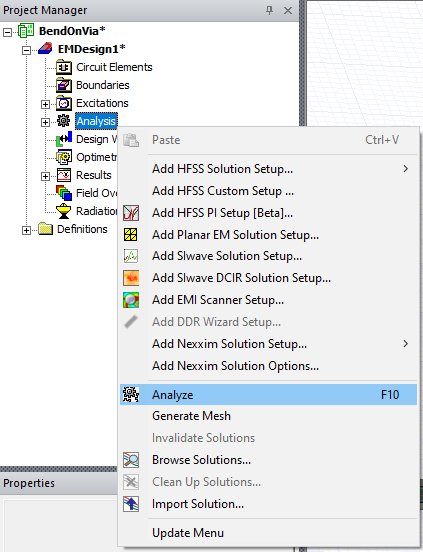Choose Add Nexxim Solution Setup
The height and width of the screenshot is (552, 423).
pyautogui.click(x=269, y=344)
